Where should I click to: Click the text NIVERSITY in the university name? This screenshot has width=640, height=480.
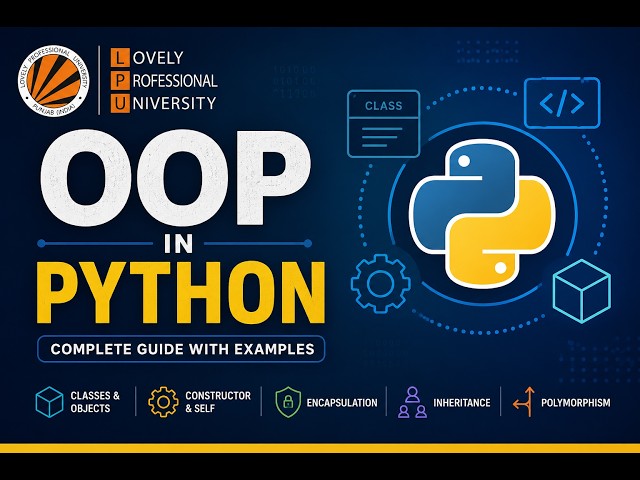click(x=174, y=103)
